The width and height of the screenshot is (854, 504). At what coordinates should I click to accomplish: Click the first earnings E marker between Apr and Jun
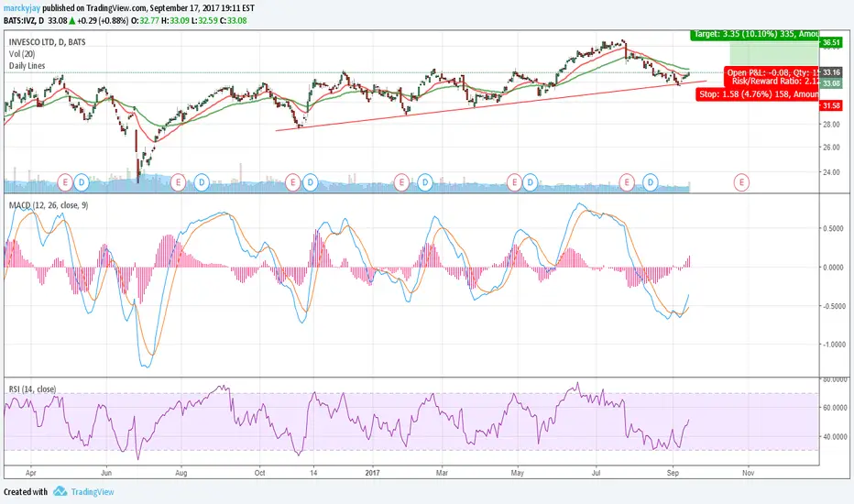pos(65,182)
